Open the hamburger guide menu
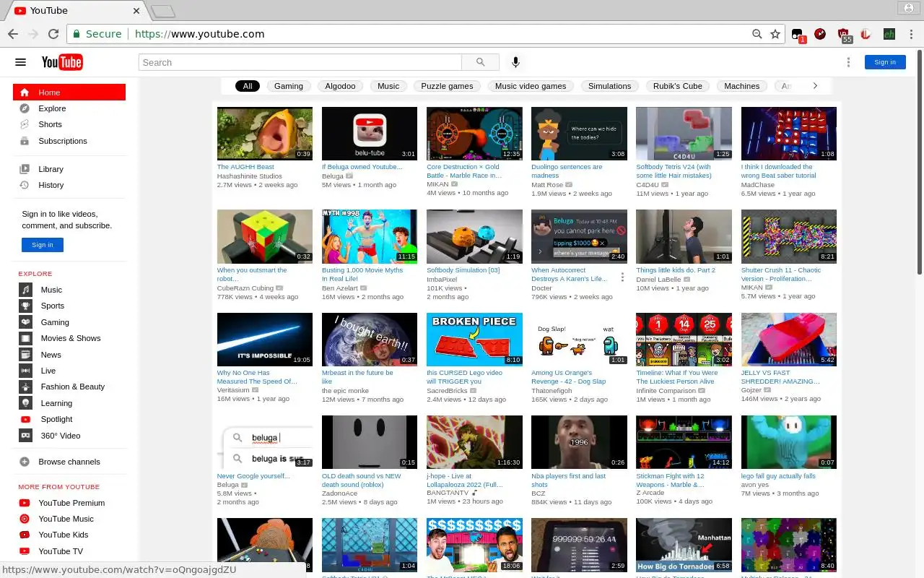Viewport: 924px width, 578px height. pos(20,62)
